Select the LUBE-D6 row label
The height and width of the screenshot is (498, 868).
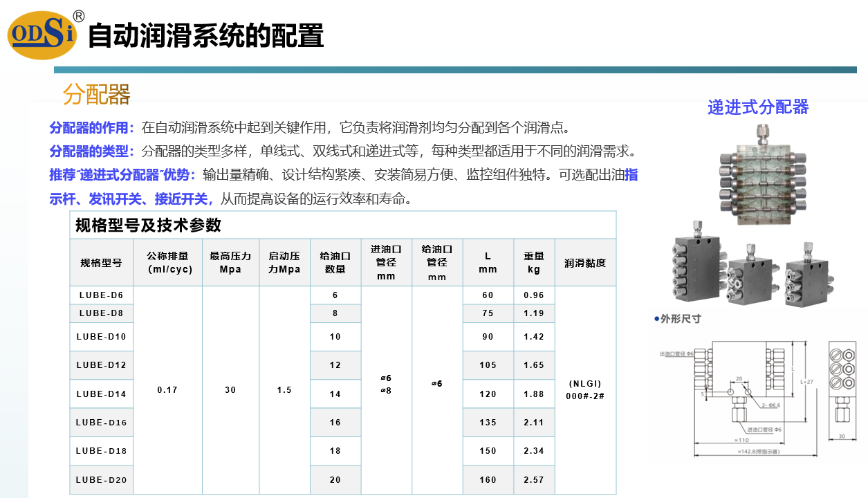[101, 295]
